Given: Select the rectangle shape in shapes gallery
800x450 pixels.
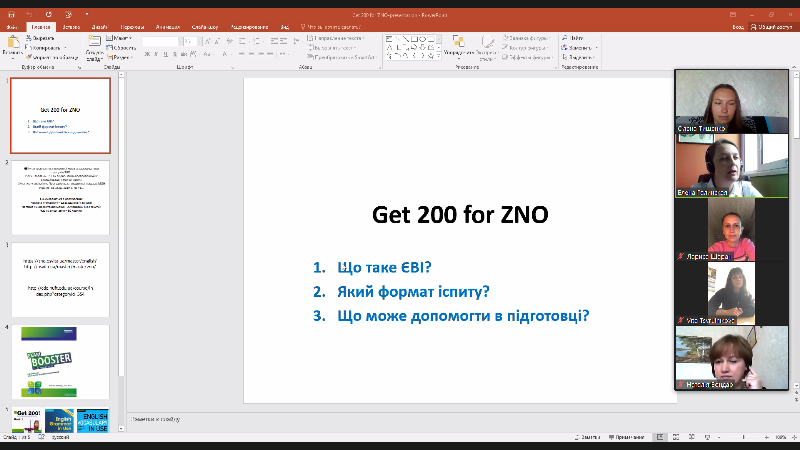Looking at the screenshot, I should pos(414,39).
